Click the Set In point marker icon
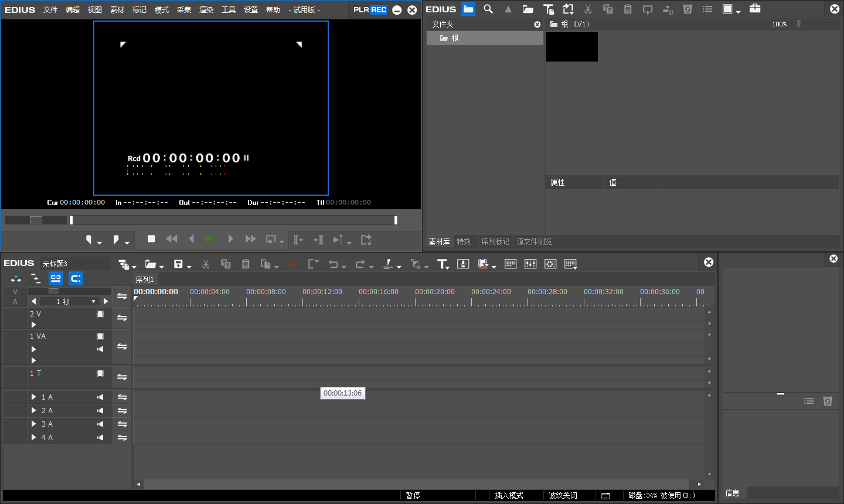 tap(90, 240)
